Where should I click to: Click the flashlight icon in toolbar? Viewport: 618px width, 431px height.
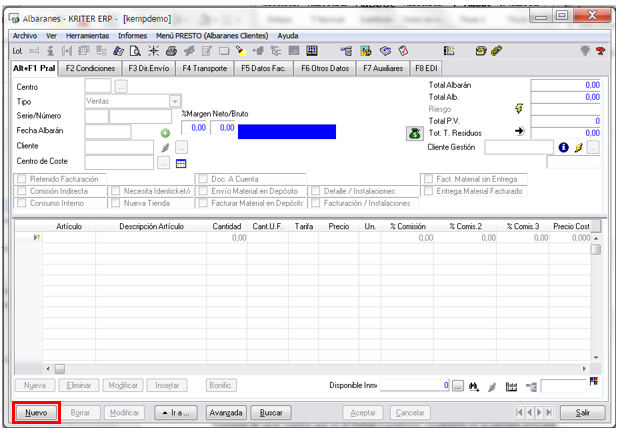click(240, 51)
